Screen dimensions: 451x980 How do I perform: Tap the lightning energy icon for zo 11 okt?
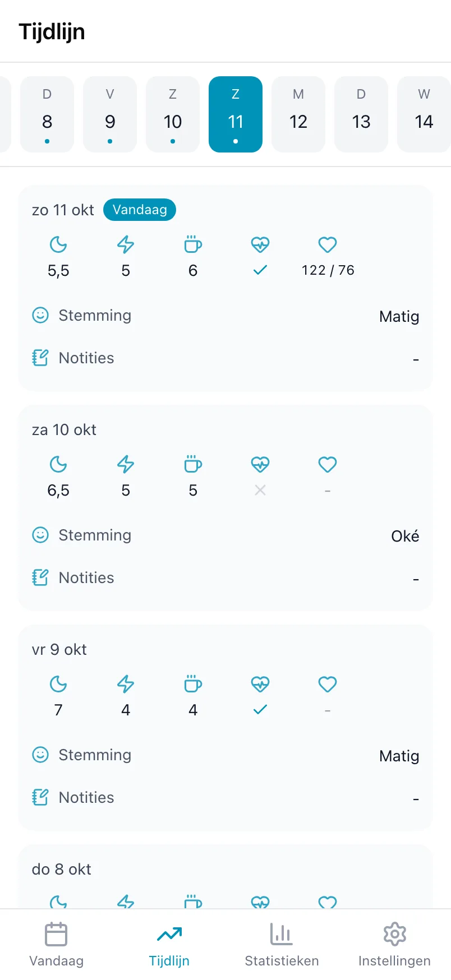126,244
